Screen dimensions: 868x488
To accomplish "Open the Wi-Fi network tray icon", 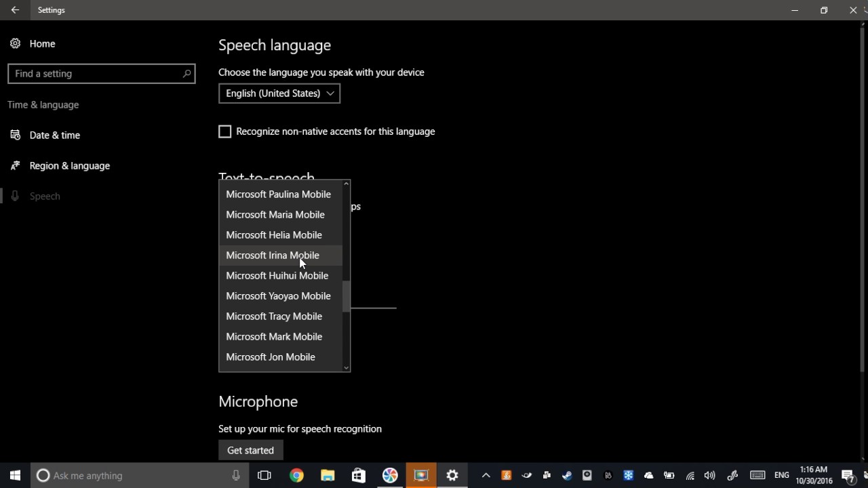I will point(690,476).
